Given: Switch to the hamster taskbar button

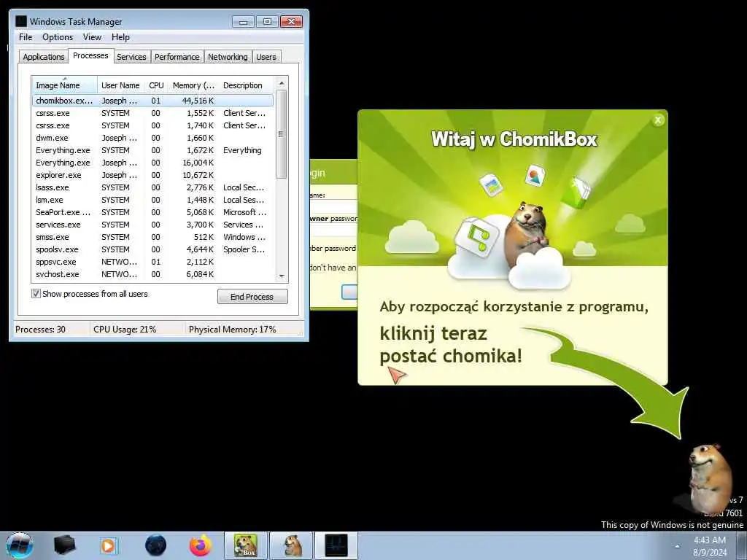Looking at the screenshot, I should [292, 545].
